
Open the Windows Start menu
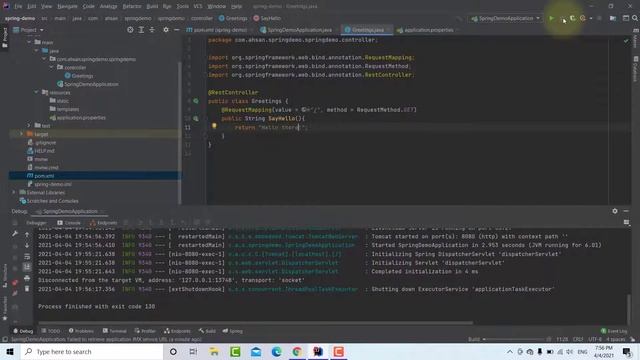point(10,351)
